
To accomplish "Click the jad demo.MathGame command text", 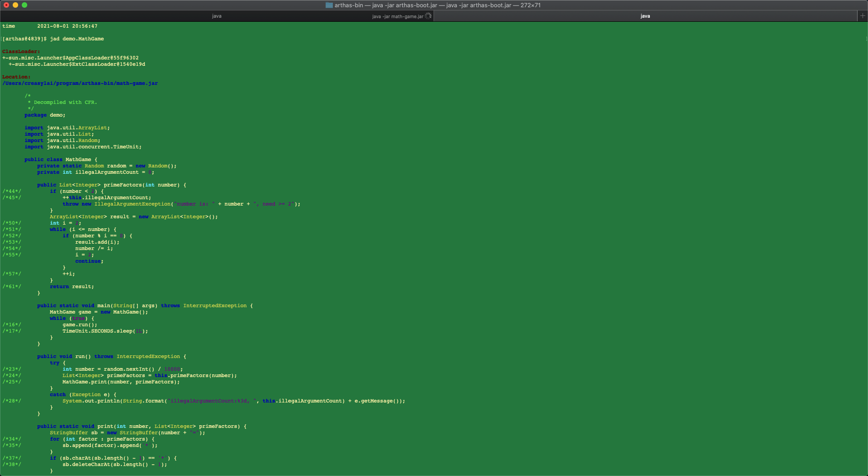I will 77,39.
